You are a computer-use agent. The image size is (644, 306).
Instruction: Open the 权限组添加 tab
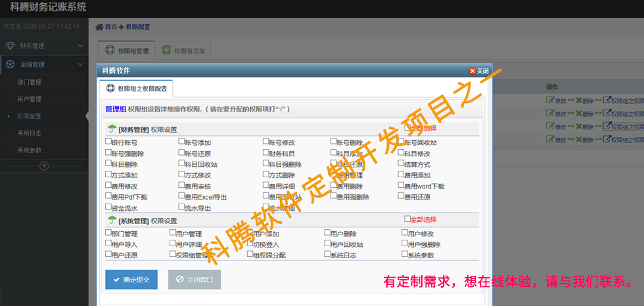183,51
